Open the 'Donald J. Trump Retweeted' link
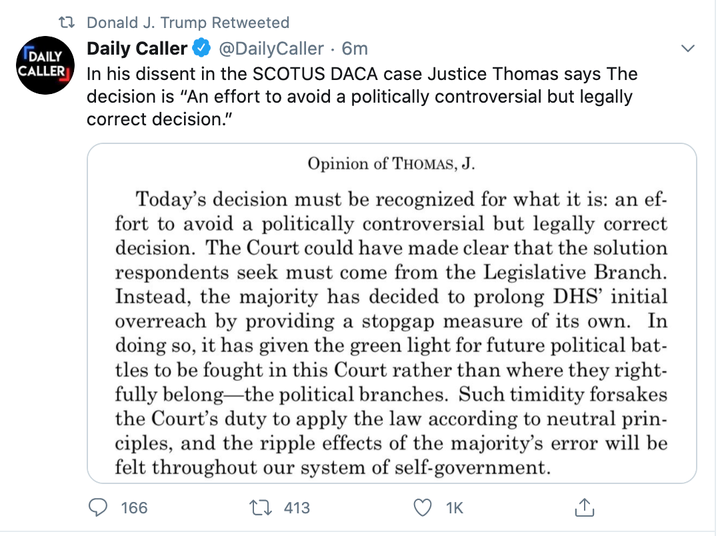 click(x=188, y=23)
